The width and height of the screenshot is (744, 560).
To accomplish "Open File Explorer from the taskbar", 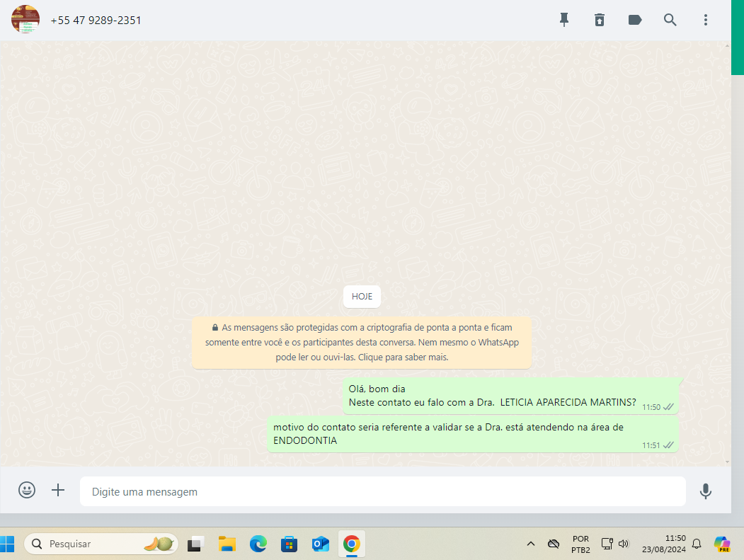I will (227, 544).
